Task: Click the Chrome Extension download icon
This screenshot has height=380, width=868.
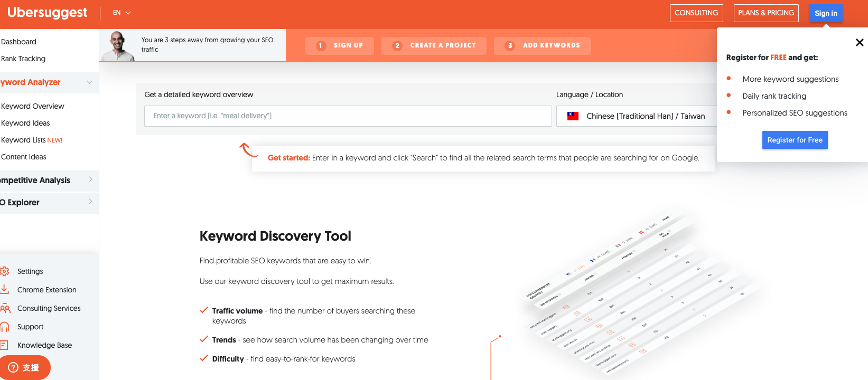Action: click(x=5, y=289)
